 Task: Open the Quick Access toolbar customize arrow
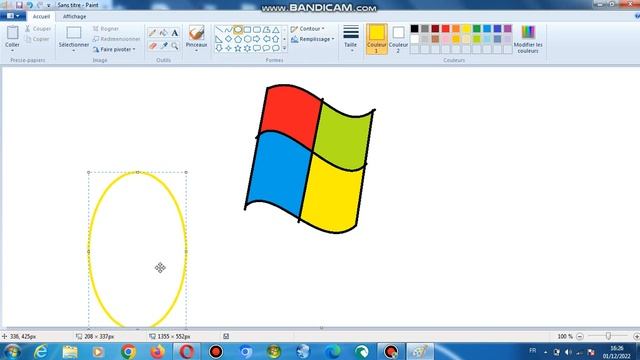(x=49, y=5)
